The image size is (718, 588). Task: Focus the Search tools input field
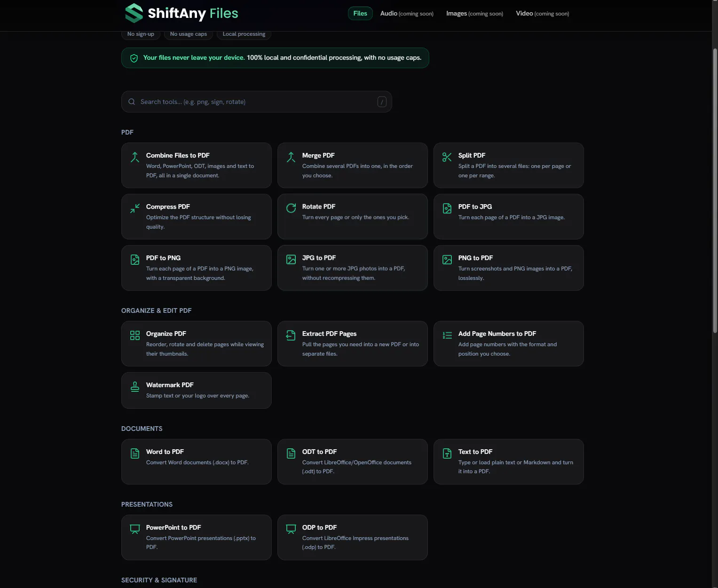(x=257, y=102)
